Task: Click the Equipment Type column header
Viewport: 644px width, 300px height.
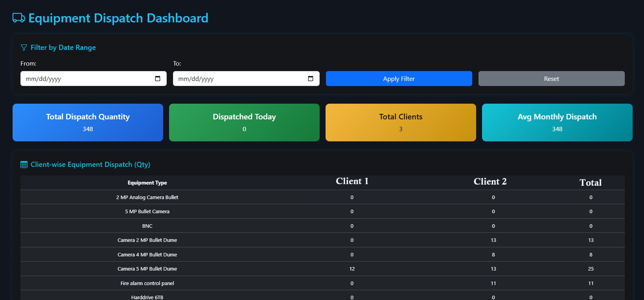Action: [x=147, y=183]
